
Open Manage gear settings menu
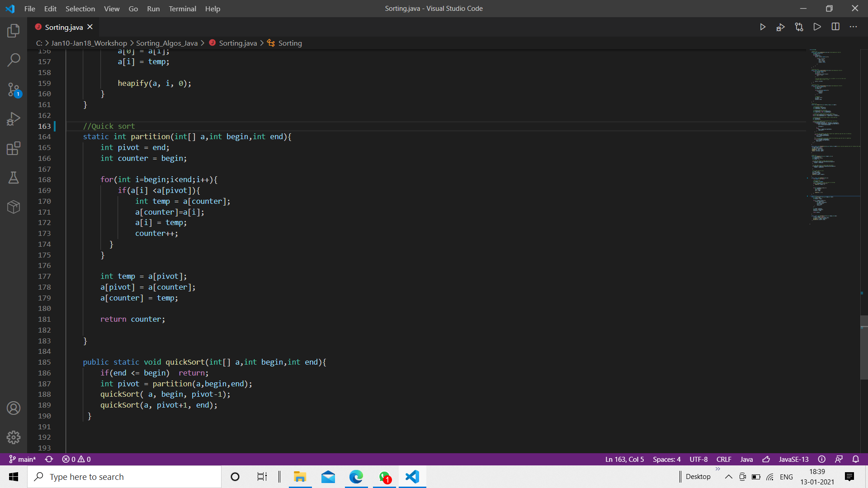14,437
